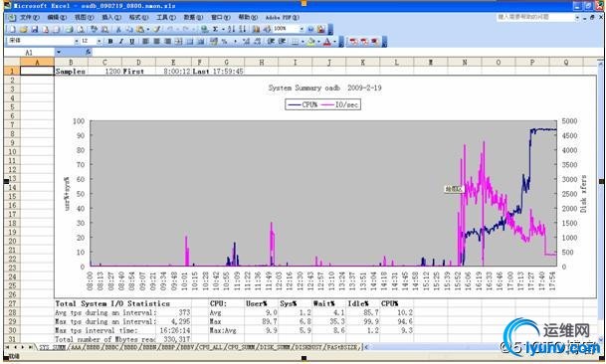Screen dimensions: 606x364
Task: Open the font name dropdown
Action: (77, 41)
